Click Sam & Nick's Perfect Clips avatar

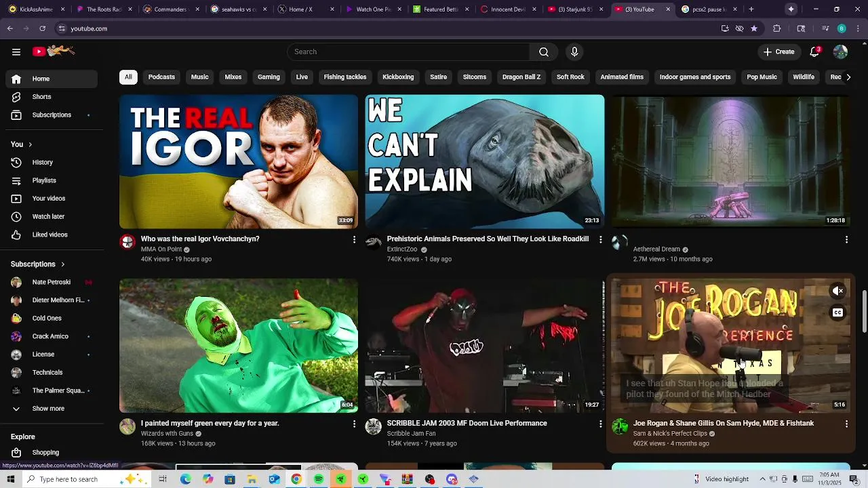coord(620,426)
